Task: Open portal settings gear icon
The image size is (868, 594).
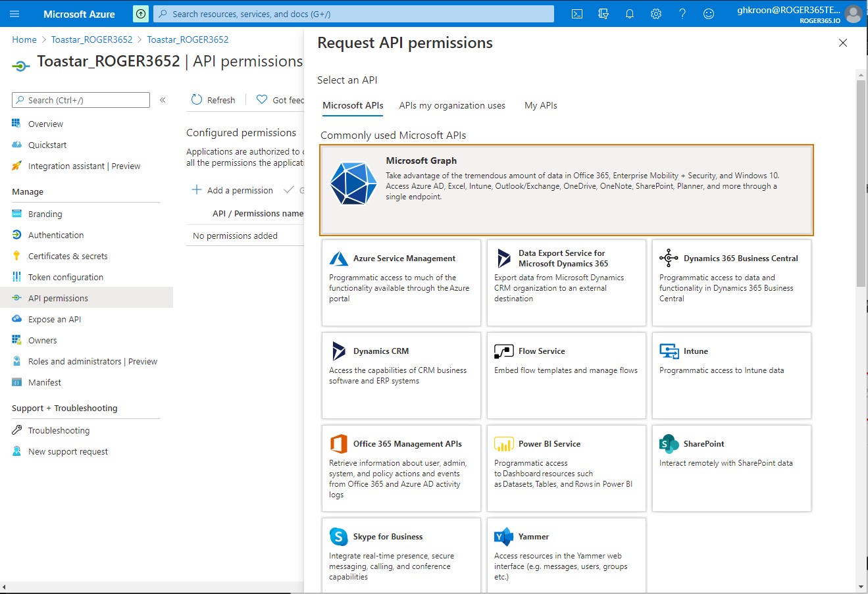Action: tap(656, 14)
